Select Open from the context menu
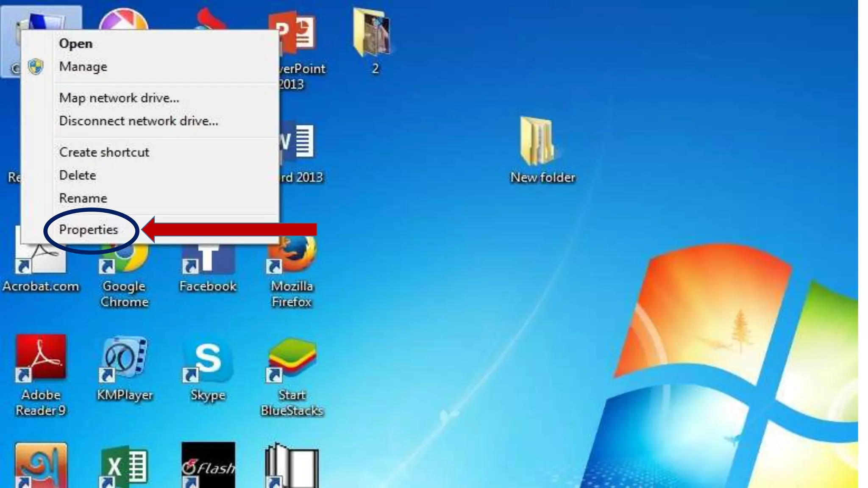The image size is (868, 488). [76, 44]
